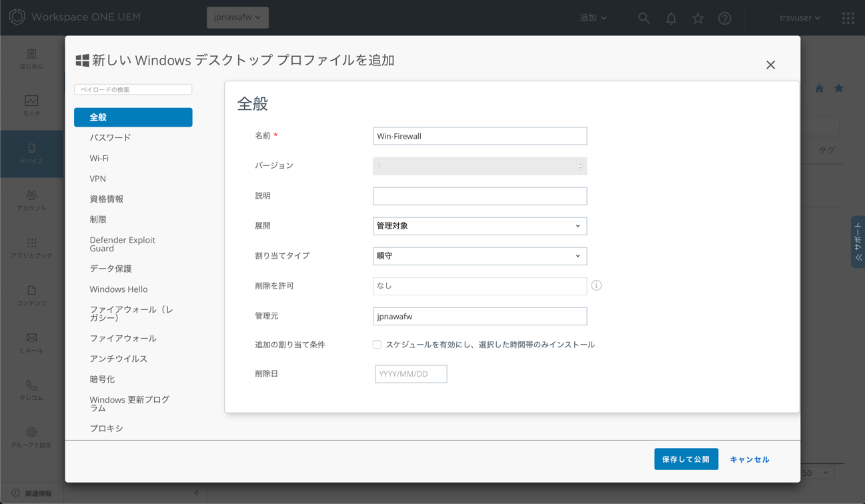The height and width of the screenshot is (504, 865).
Task: Open the apps grid launcher icon
Action: coord(848,18)
